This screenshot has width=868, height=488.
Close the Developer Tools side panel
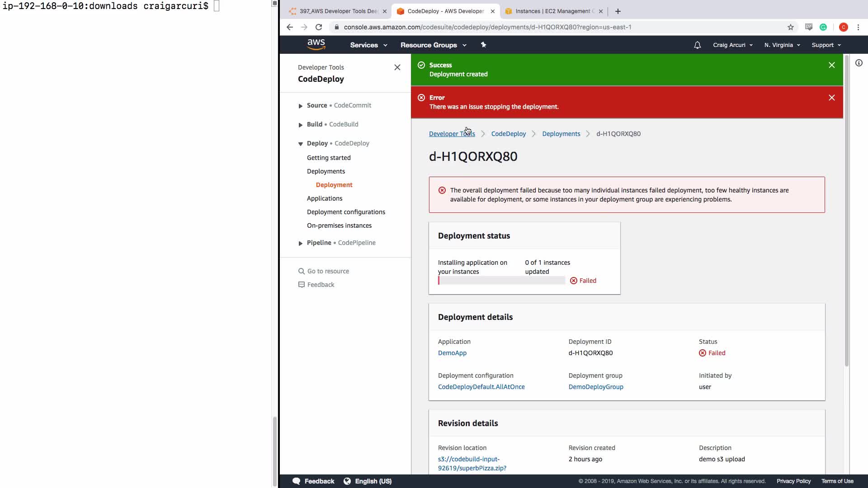pos(397,67)
